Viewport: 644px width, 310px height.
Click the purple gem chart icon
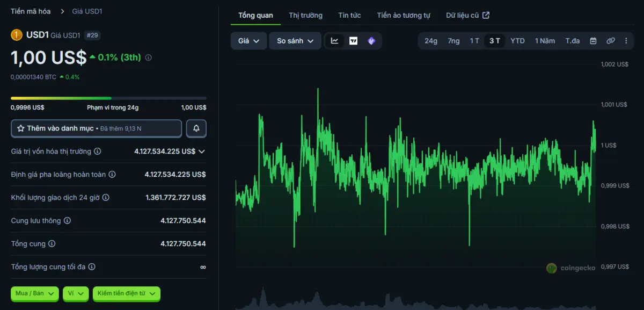pyautogui.click(x=371, y=41)
